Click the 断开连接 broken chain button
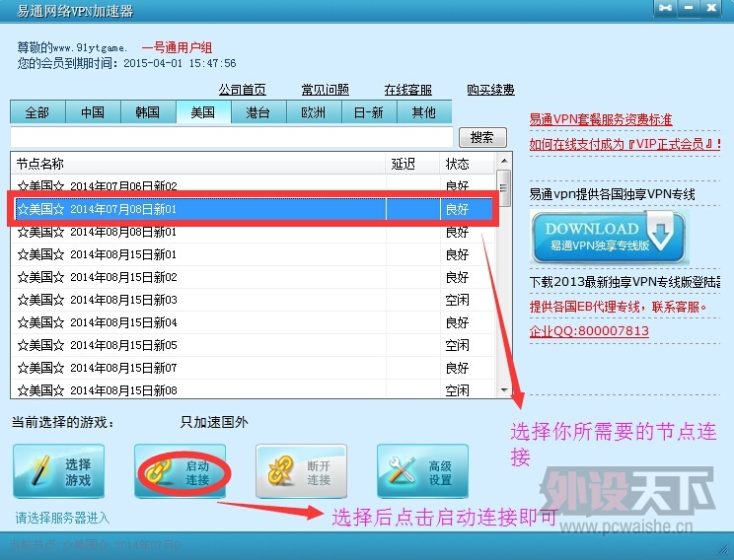The height and width of the screenshot is (560, 734). (x=301, y=471)
